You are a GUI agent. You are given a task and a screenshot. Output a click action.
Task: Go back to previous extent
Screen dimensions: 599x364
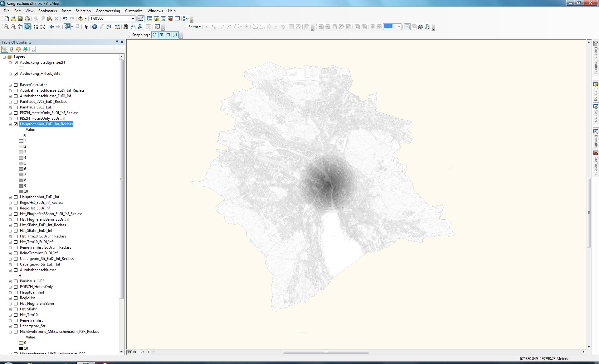click(x=51, y=27)
